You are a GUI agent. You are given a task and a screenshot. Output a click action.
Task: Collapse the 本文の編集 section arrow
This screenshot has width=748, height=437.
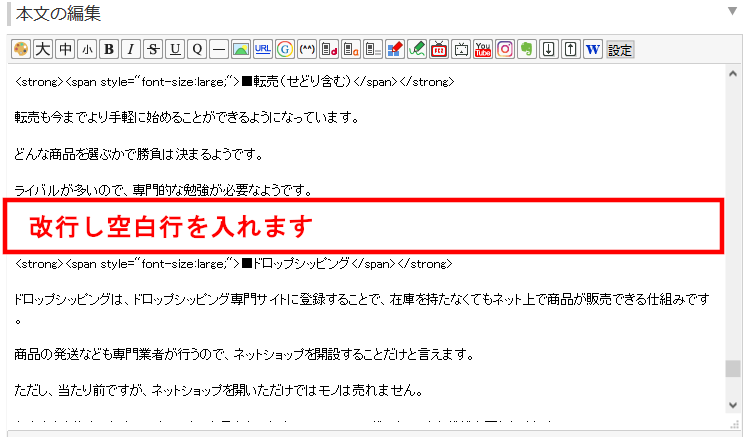click(x=732, y=11)
